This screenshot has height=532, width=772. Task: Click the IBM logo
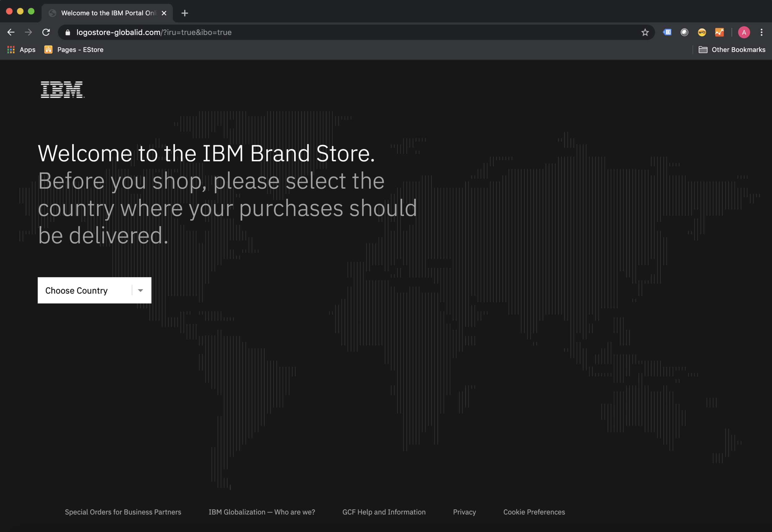[x=62, y=90]
